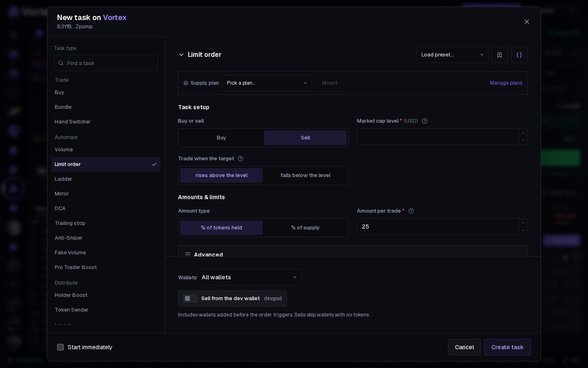Select Sell in Buy or sell
588x368 pixels.
pyautogui.click(x=305, y=138)
